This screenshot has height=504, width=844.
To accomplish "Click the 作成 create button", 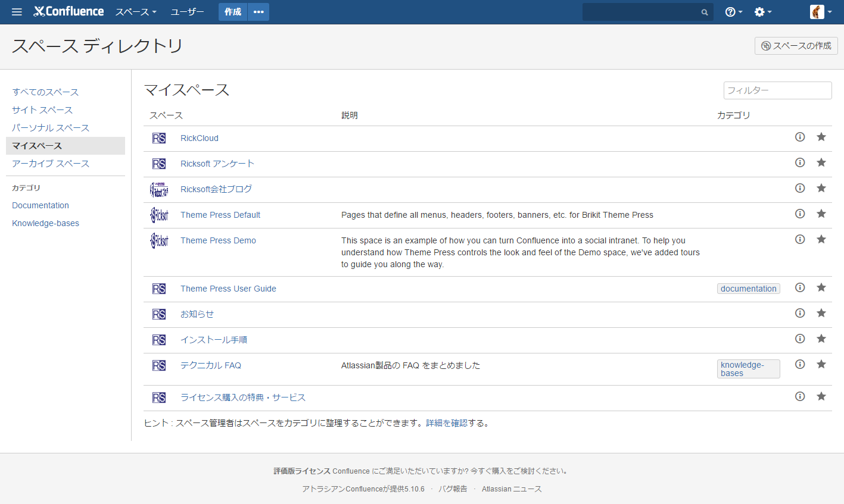I will pyautogui.click(x=233, y=12).
